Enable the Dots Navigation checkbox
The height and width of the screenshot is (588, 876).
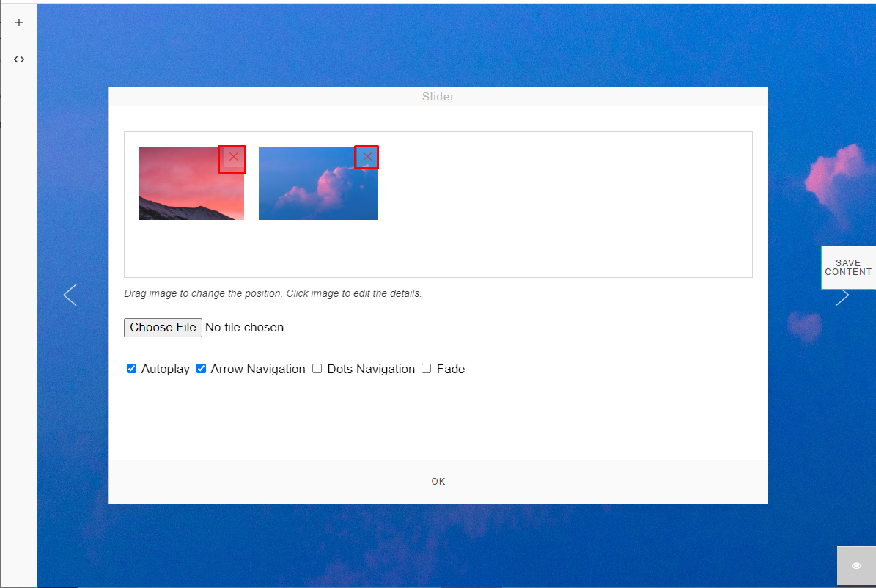317,368
